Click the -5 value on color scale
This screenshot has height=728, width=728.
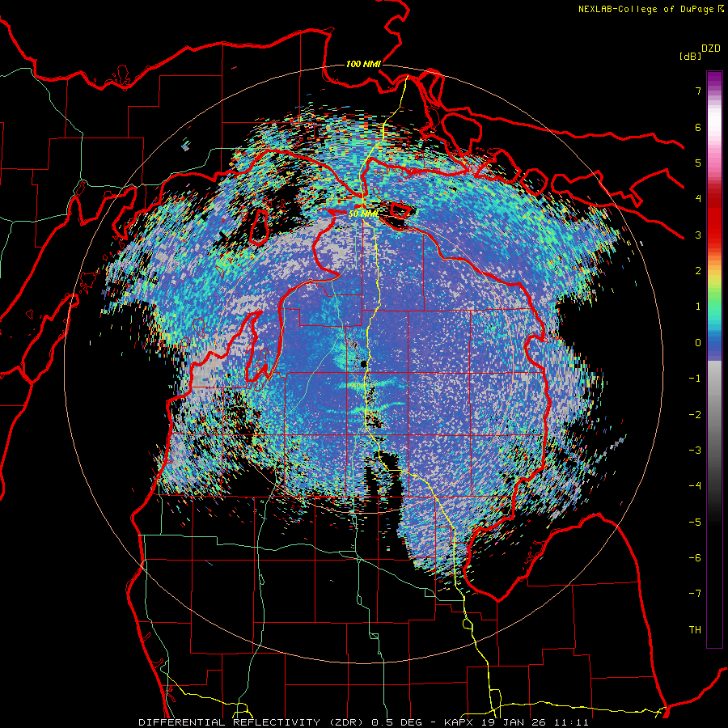695,523
